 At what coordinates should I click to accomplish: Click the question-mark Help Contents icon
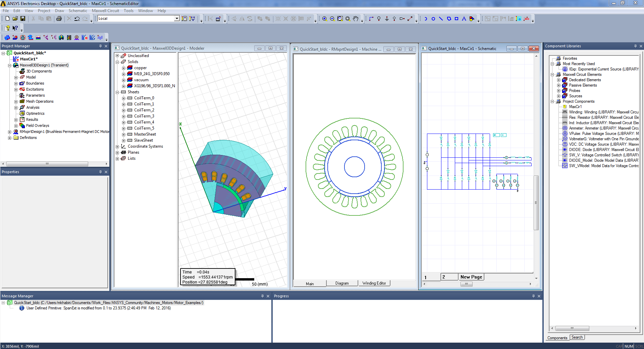[7, 28]
